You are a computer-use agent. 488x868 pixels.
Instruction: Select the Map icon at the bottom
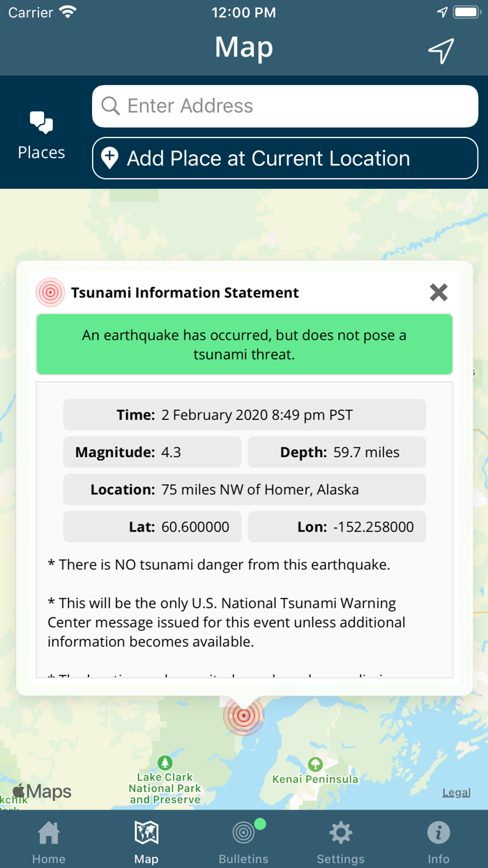pyautogui.click(x=146, y=832)
